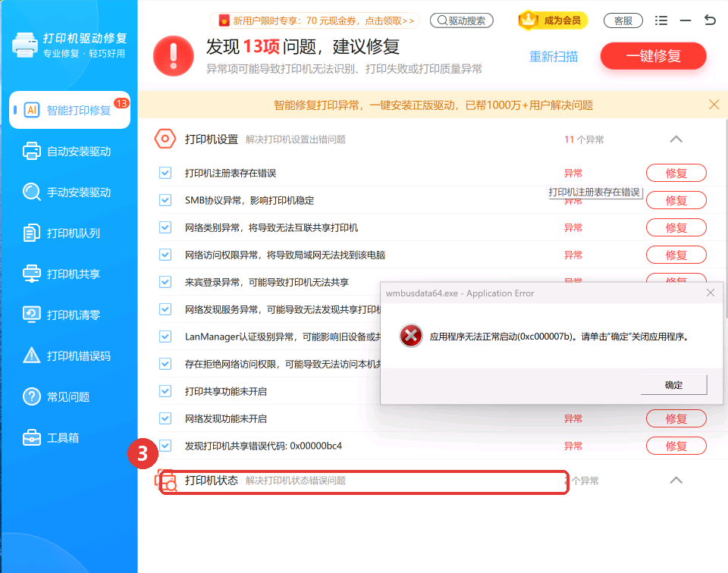Click 修复 for 网络发现功能未开启 row
This screenshot has width=728, height=573.
pyautogui.click(x=676, y=418)
